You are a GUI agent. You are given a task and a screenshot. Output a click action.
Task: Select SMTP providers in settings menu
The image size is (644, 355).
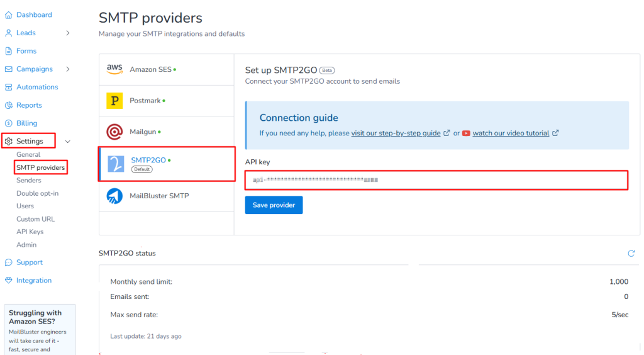click(x=40, y=167)
